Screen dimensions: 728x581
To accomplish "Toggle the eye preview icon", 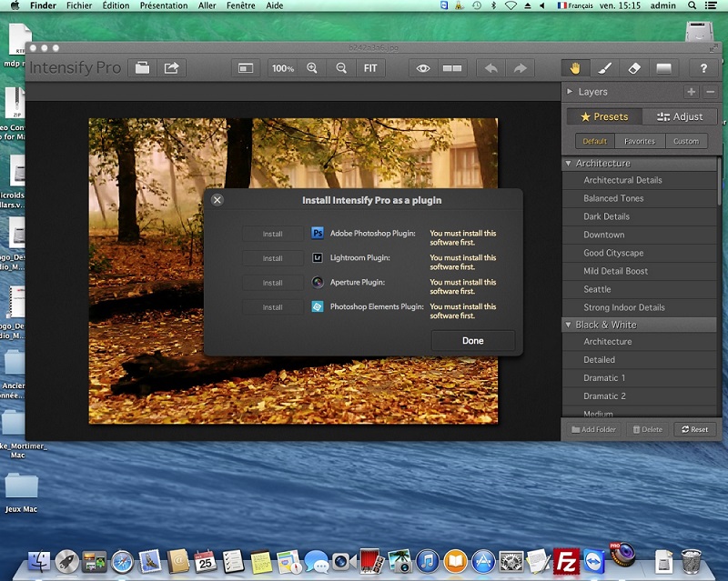I will coord(422,68).
